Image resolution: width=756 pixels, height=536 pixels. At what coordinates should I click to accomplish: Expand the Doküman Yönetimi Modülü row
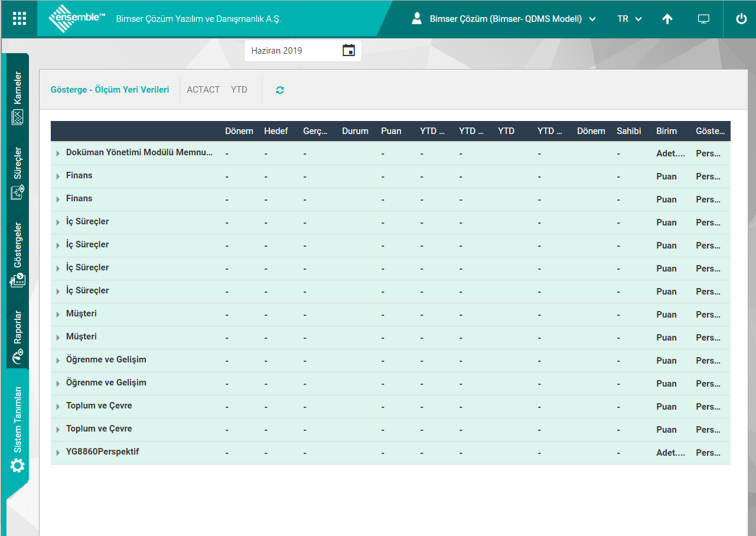click(58, 153)
